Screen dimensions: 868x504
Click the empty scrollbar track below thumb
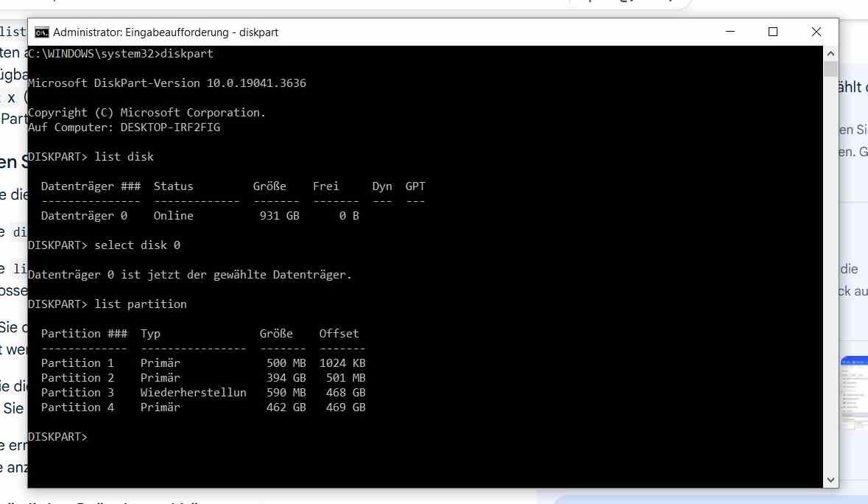[x=830, y=295]
